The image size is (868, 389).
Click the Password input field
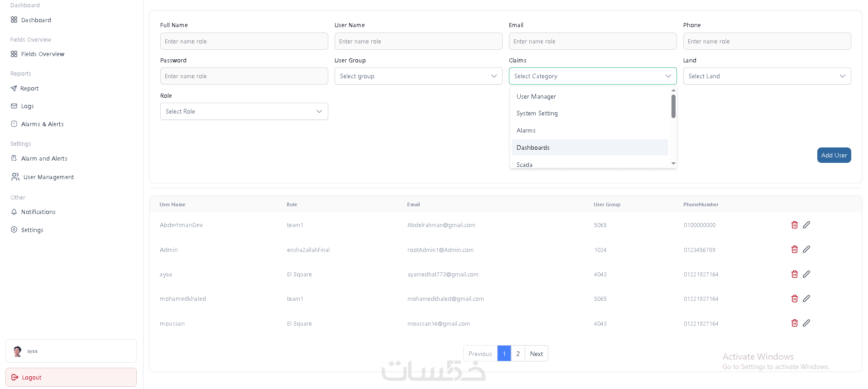coord(244,76)
